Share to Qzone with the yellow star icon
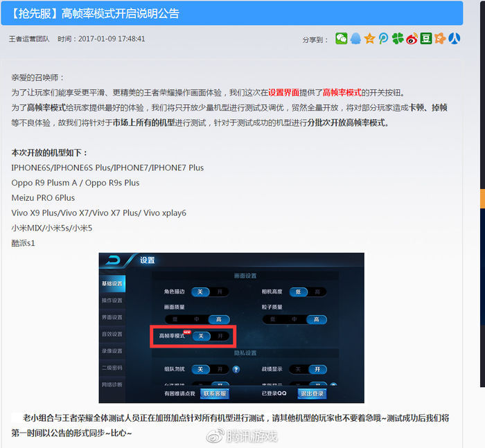Image resolution: width=485 pixels, height=448 pixels. pyautogui.click(x=369, y=39)
